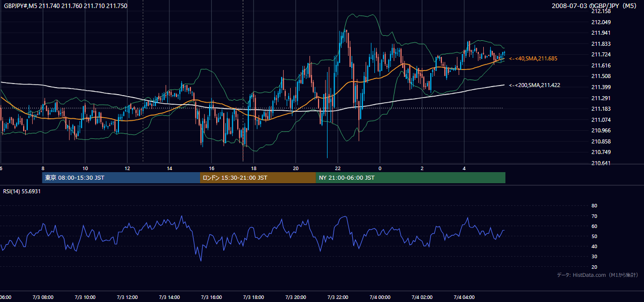Screen dimensions: 644x302
Task: Click the 210.749 price axis label
Action: (601, 152)
